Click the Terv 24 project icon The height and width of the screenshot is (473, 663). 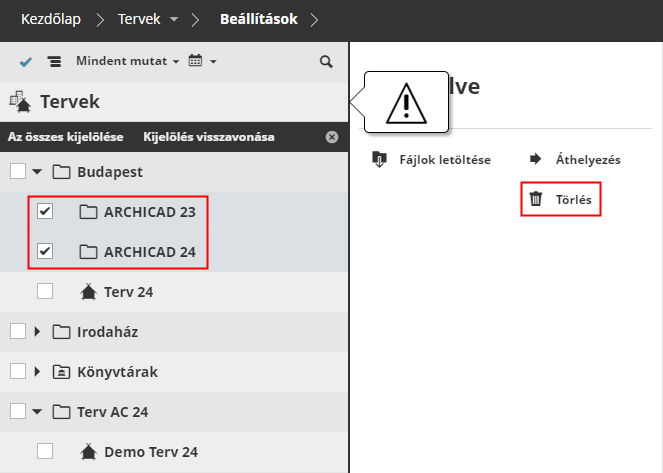(x=87, y=292)
